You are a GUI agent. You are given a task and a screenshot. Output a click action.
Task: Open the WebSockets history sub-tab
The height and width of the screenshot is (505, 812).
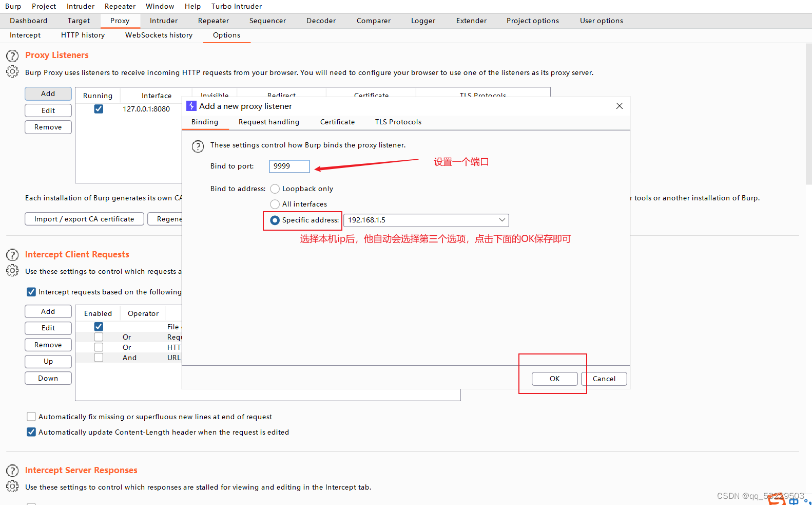[x=159, y=35]
